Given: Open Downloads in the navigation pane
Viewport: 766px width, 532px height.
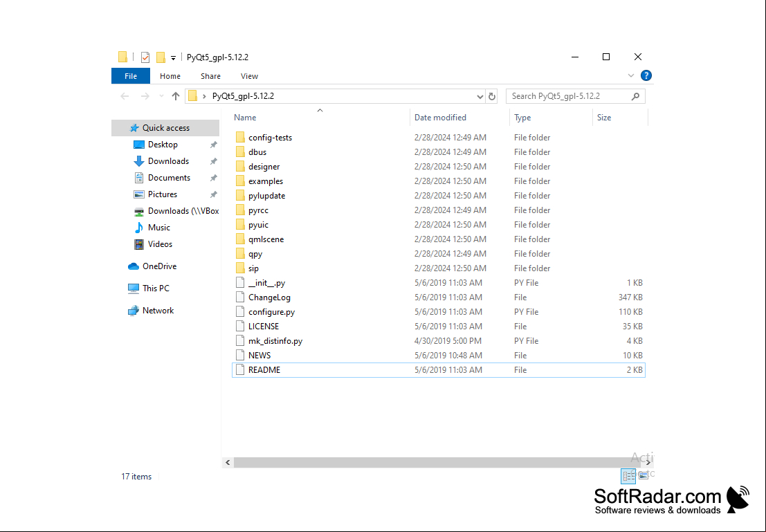Looking at the screenshot, I should 168,161.
